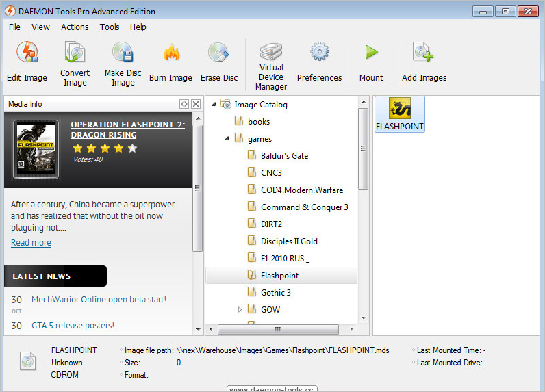545x392 pixels.
Task: Open the Help menu
Action: click(x=138, y=27)
